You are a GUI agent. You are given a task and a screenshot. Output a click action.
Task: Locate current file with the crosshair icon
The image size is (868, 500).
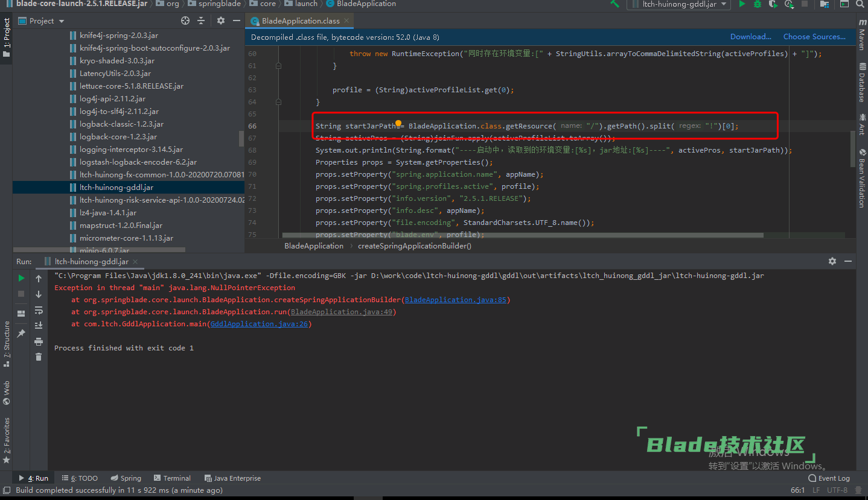click(x=185, y=21)
